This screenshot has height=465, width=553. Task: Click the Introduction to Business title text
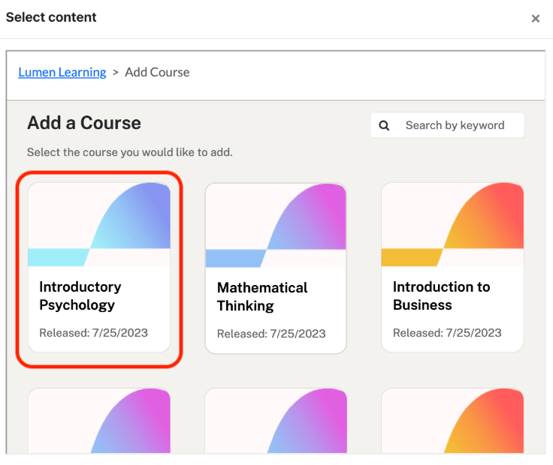(441, 296)
